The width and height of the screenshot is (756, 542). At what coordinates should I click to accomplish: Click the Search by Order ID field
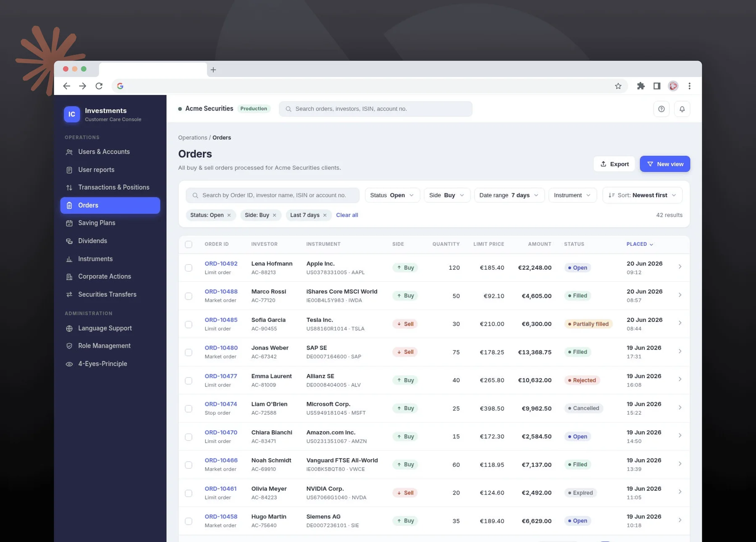click(x=273, y=195)
